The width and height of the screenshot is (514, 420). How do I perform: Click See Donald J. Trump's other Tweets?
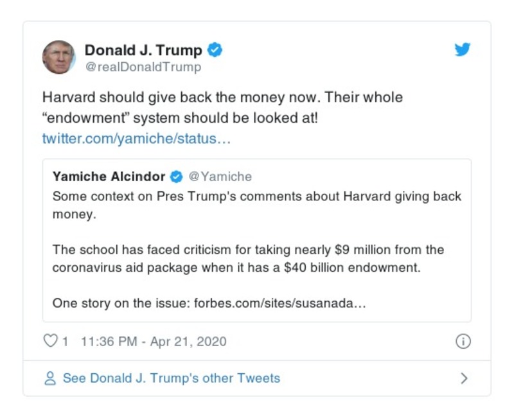(170, 378)
